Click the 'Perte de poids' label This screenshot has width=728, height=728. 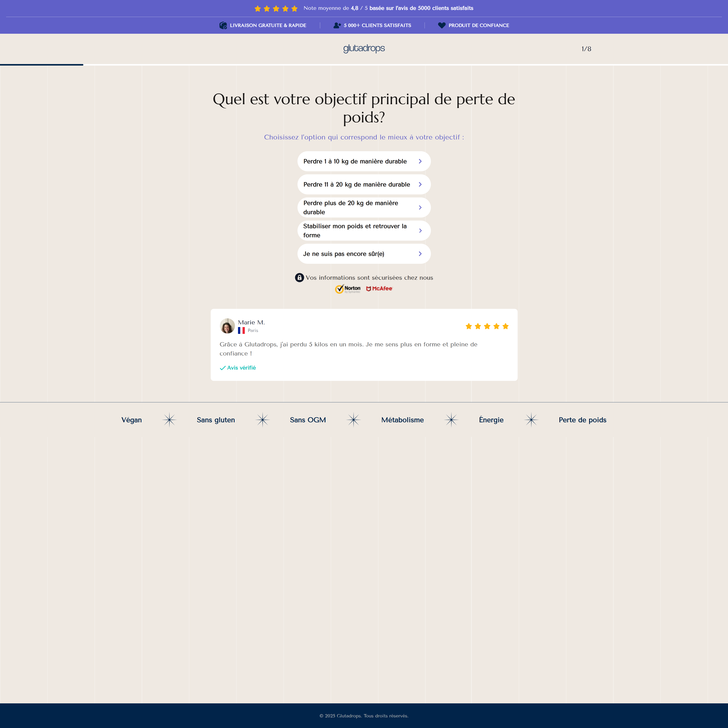pyautogui.click(x=582, y=420)
